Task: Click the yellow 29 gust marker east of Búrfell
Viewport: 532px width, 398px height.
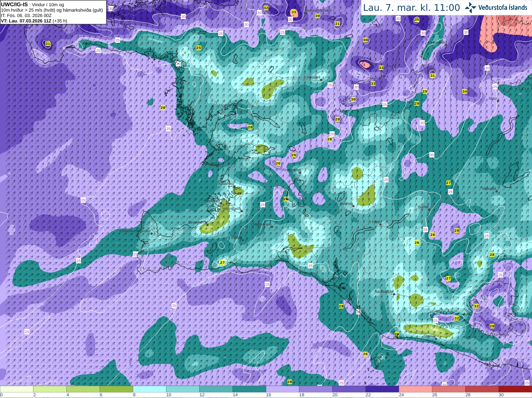Action: (x=457, y=231)
